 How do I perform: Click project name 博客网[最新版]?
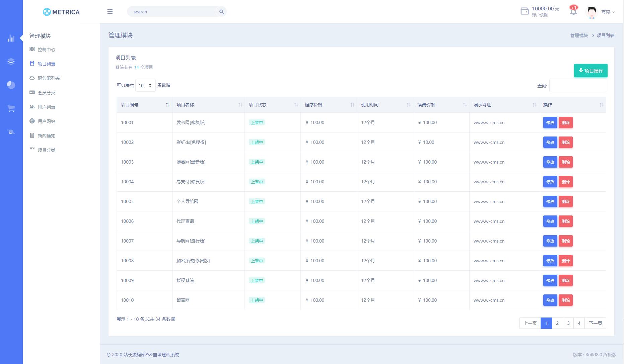tap(191, 162)
